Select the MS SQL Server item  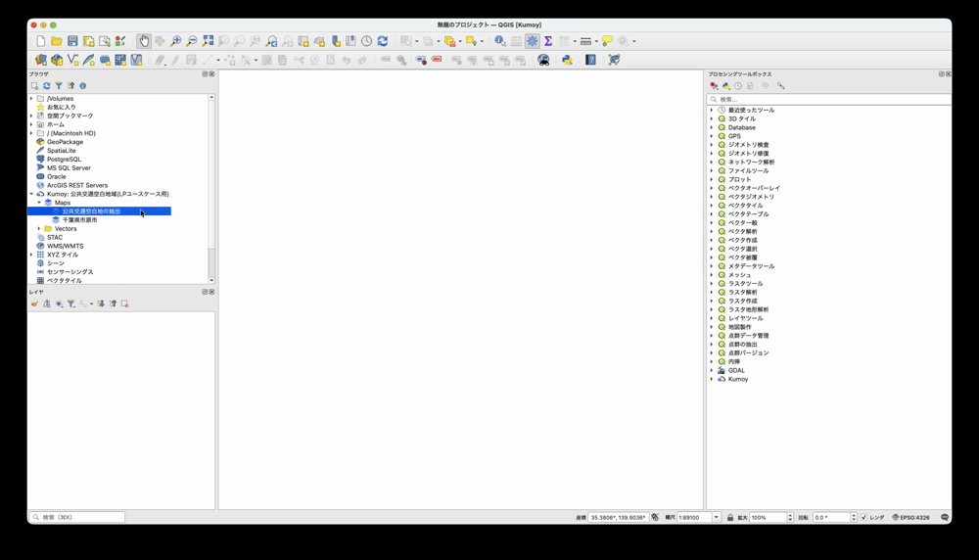(69, 168)
